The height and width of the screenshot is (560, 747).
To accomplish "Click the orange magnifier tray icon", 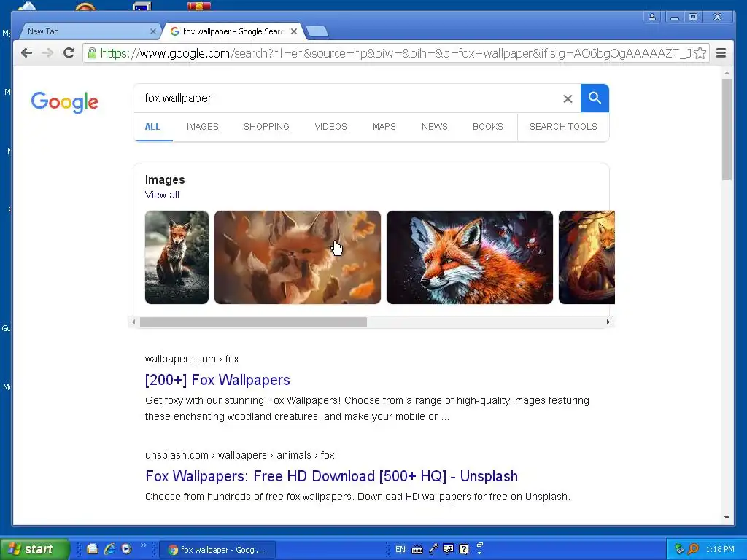I will click(693, 550).
